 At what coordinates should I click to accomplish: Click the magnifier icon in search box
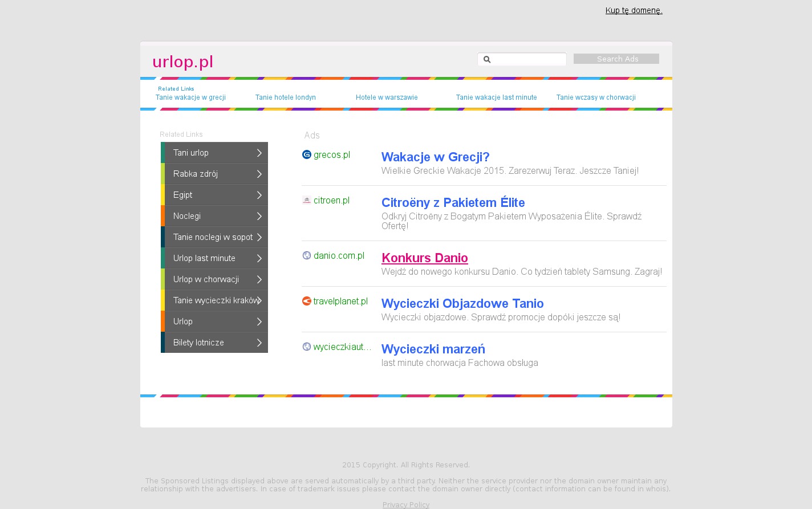coord(487,59)
